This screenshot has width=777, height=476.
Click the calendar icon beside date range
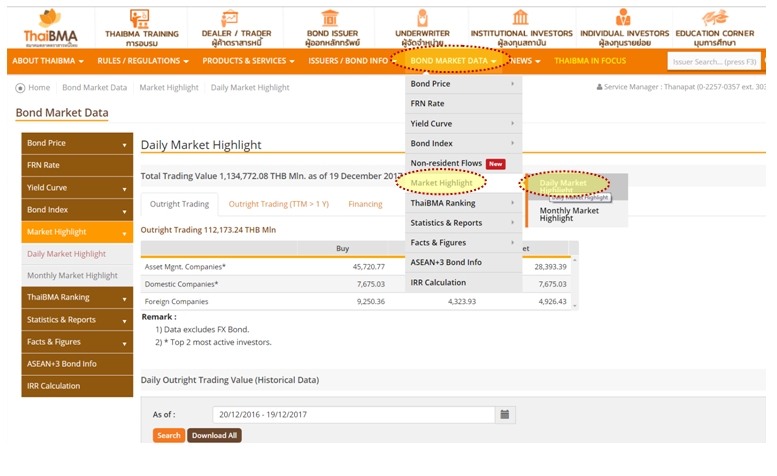(505, 414)
